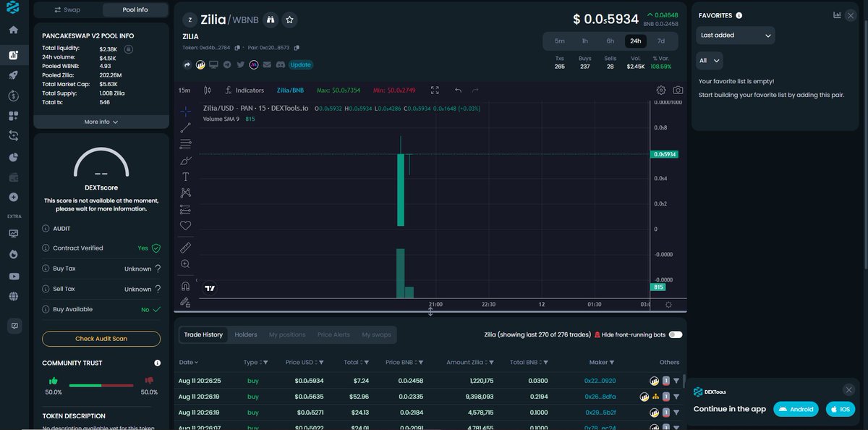Toggle Hide front-running bots switch
Screen dimensions: 868x430
point(676,334)
